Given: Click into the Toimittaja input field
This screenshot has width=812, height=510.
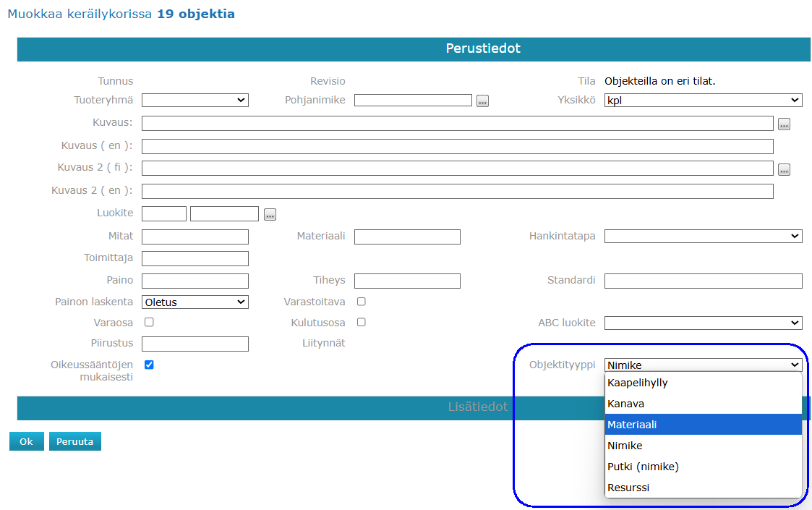Looking at the screenshot, I should click(195, 258).
